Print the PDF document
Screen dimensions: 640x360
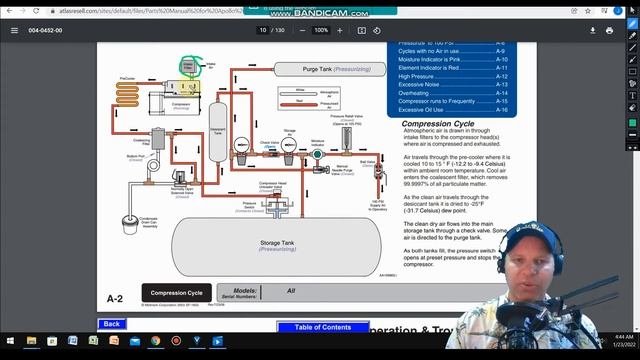(609, 31)
